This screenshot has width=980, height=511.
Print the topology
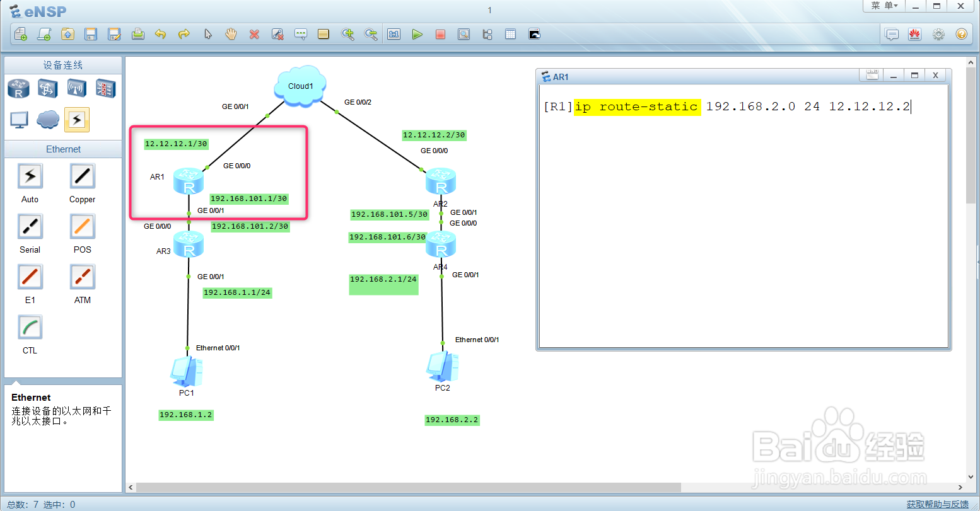click(137, 34)
